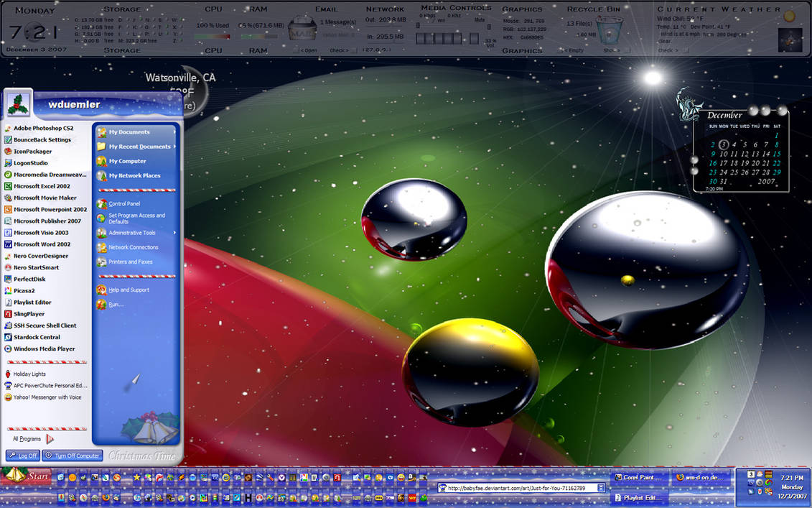The width and height of the screenshot is (812, 508).
Task: Expand Administrative Tools submenu
Action: click(174, 233)
